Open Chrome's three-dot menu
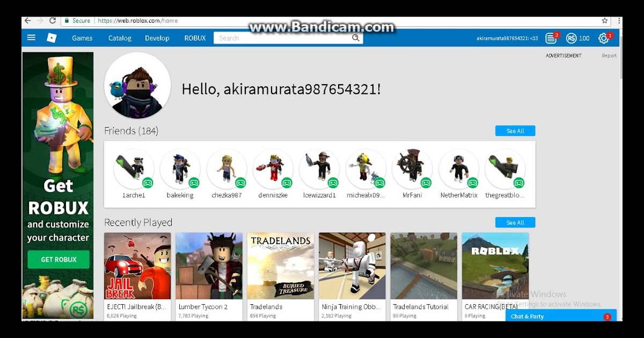Image resolution: width=644 pixels, height=338 pixels. (618, 20)
